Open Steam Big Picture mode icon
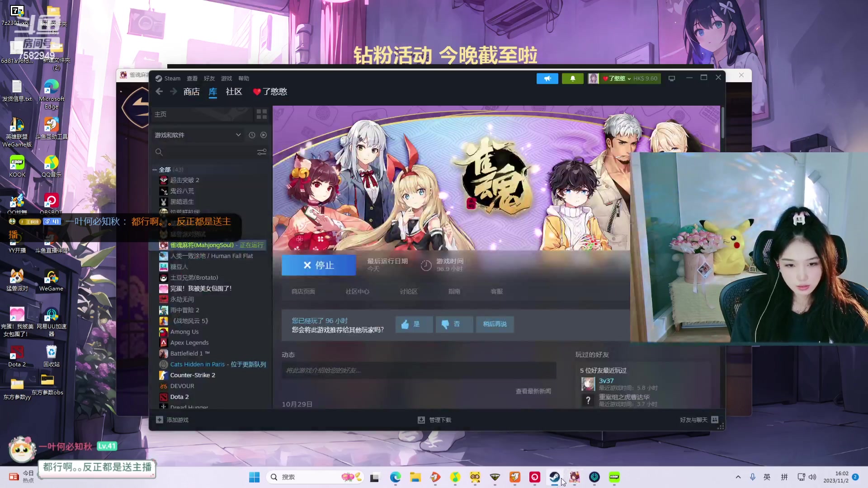Screen dimensions: 868x488 [672, 79]
